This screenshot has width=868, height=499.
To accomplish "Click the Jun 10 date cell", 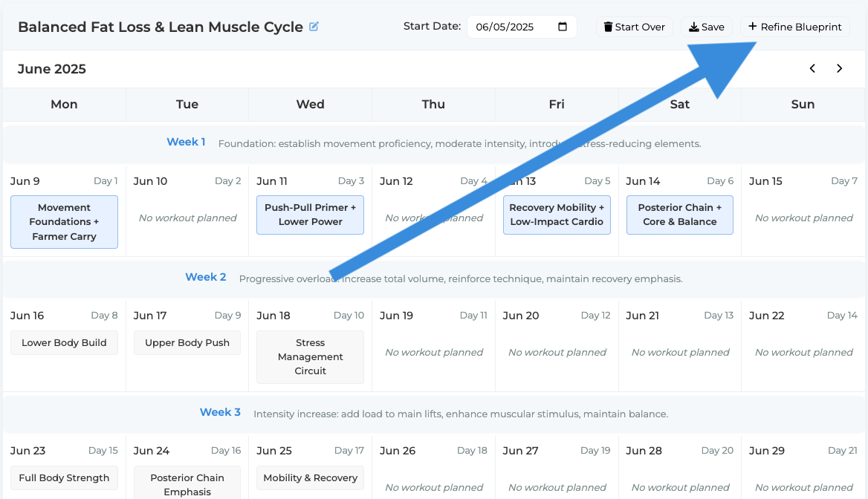I will (187, 210).
